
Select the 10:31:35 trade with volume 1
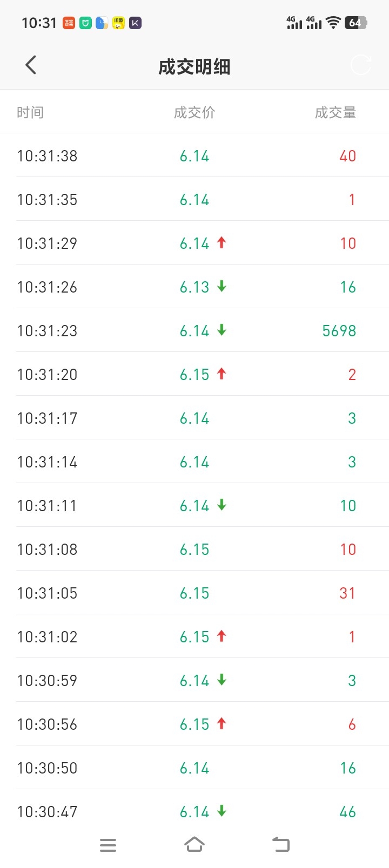194,199
